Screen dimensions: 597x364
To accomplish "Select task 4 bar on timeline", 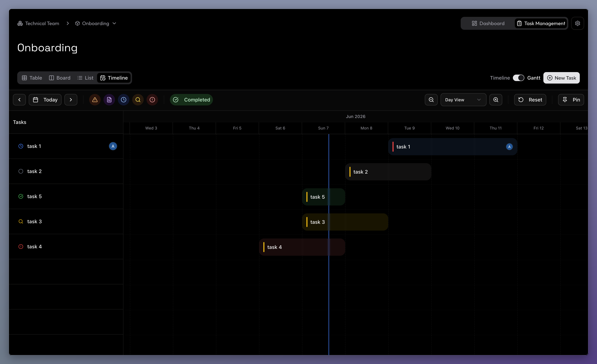I will click(x=302, y=247).
